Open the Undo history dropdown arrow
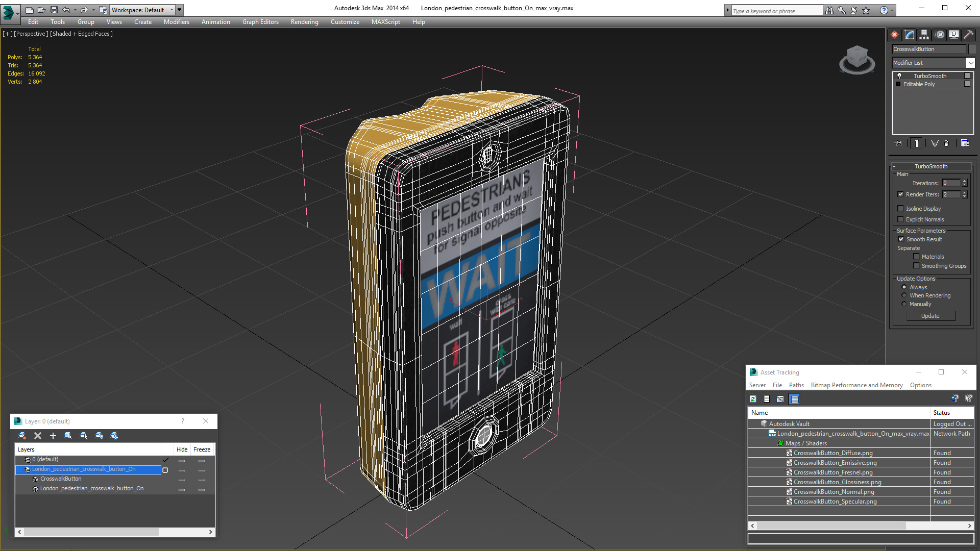The width and height of the screenshot is (980, 551). (x=75, y=10)
